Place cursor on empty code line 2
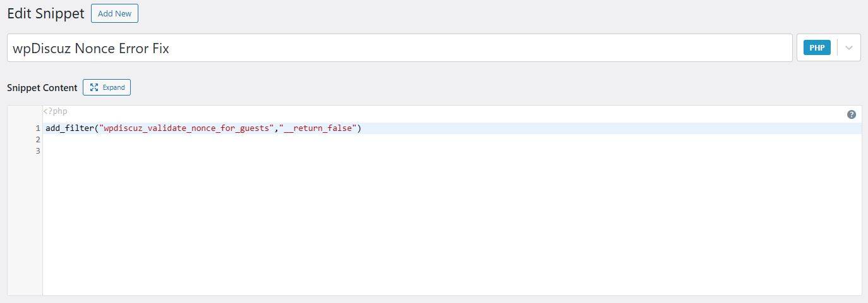 pos(253,140)
